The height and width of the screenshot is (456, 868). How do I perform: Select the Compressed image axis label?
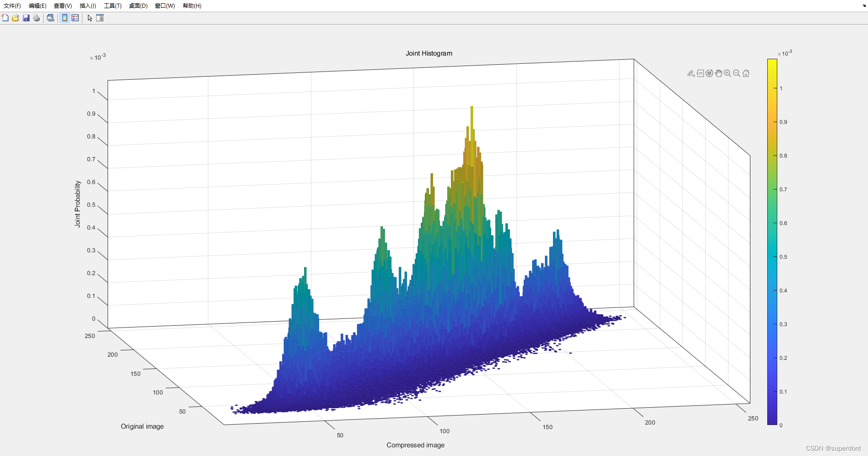pos(415,445)
